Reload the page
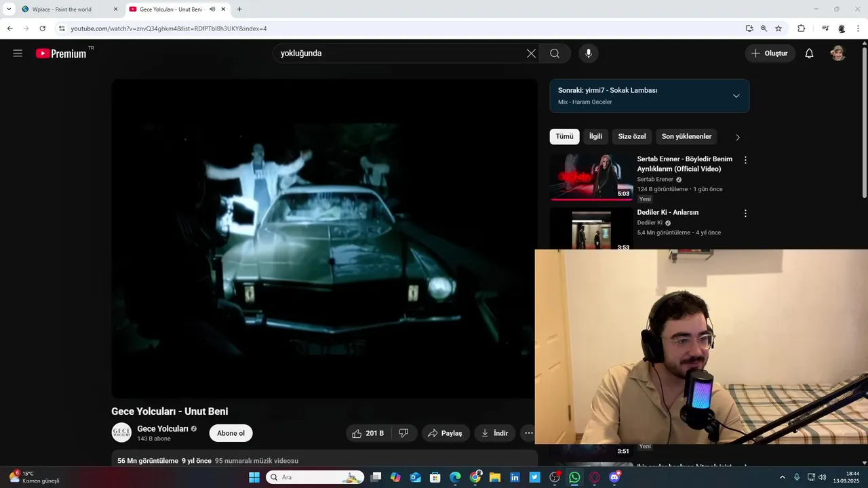The height and width of the screenshot is (488, 868). (x=42, y=28)
